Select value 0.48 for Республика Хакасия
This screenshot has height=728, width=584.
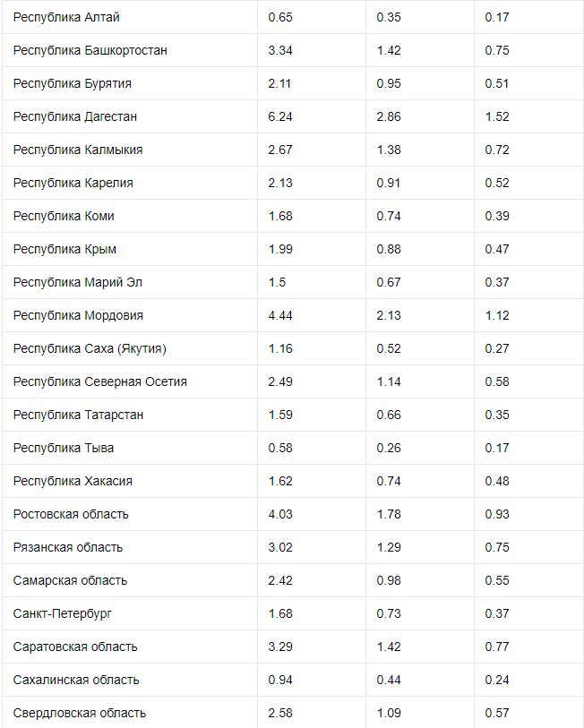pos(497,481)
